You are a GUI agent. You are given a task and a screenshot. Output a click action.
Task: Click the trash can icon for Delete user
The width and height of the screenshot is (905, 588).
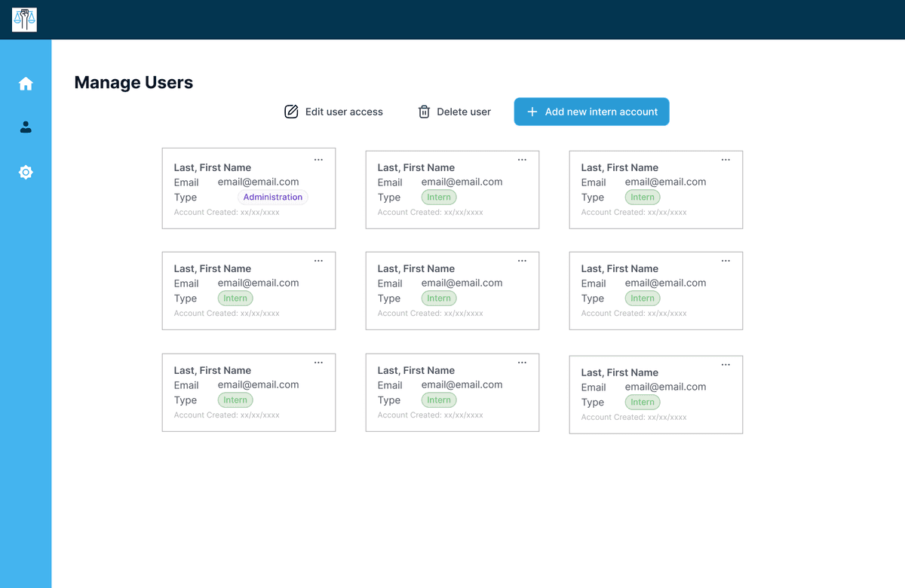(424, 112)
